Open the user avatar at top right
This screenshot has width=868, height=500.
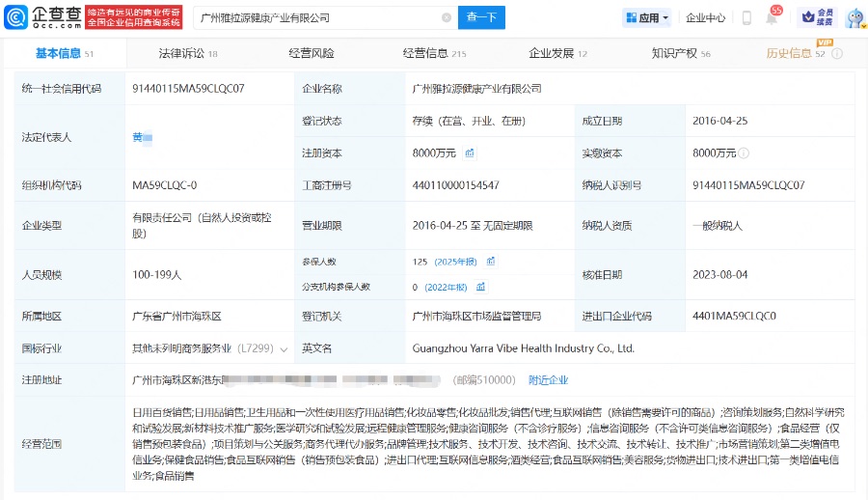click(853, 17)
